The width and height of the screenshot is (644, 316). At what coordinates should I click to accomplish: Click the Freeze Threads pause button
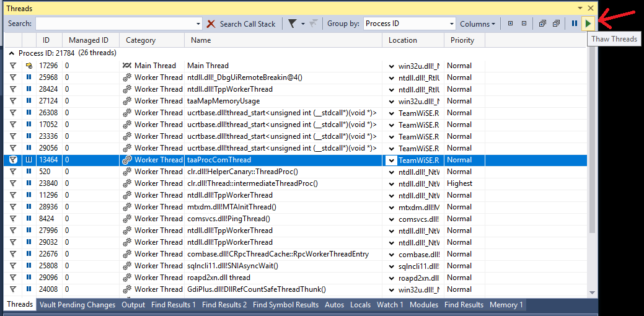575,24
